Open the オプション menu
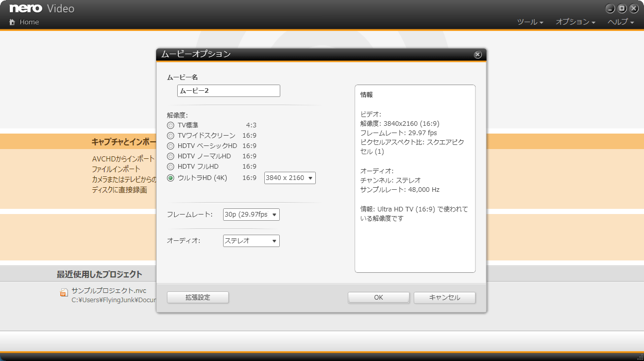Viewport: 644px width, 361px height. (575, 22)
